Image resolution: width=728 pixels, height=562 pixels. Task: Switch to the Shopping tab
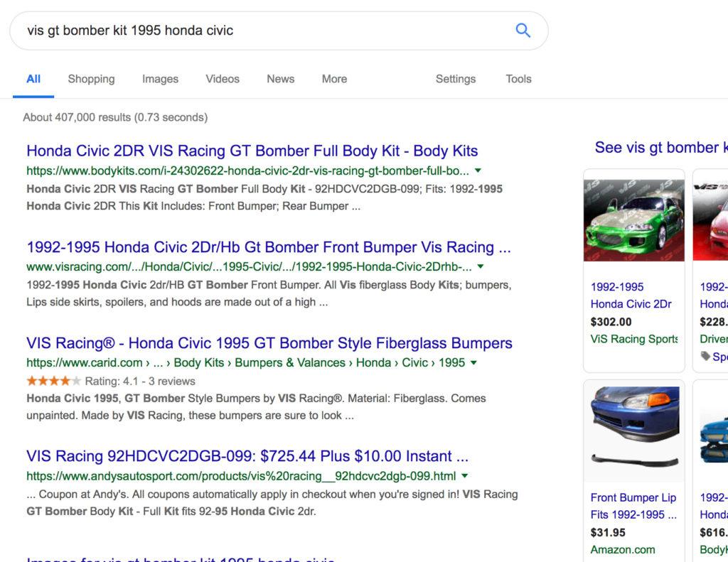click(91, 79)
